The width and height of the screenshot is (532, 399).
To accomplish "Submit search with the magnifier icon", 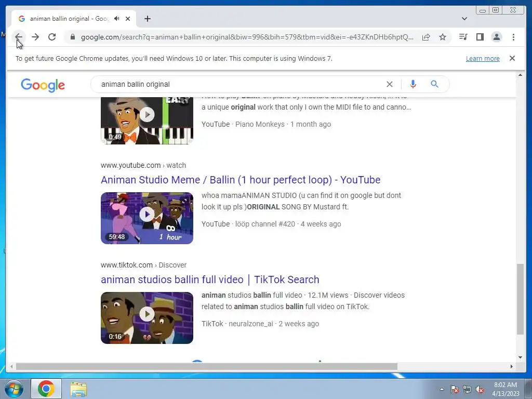I will (x=434, y=84).
